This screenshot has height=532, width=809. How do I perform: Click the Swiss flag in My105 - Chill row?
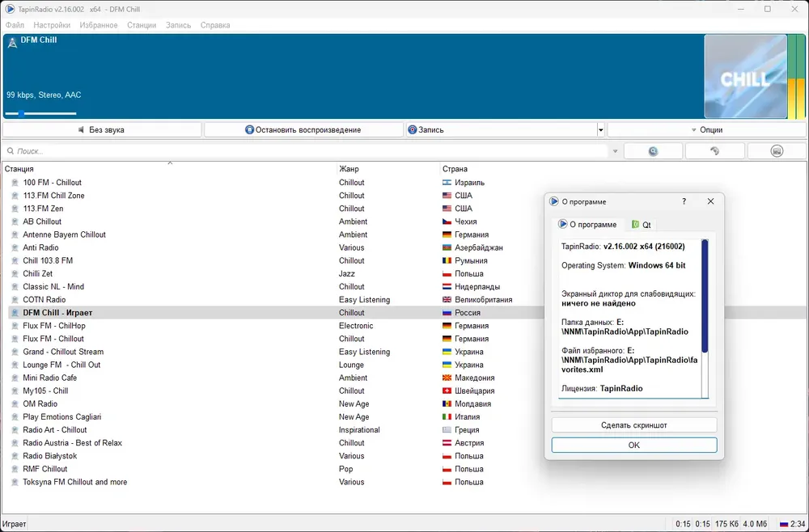point(447,391)
